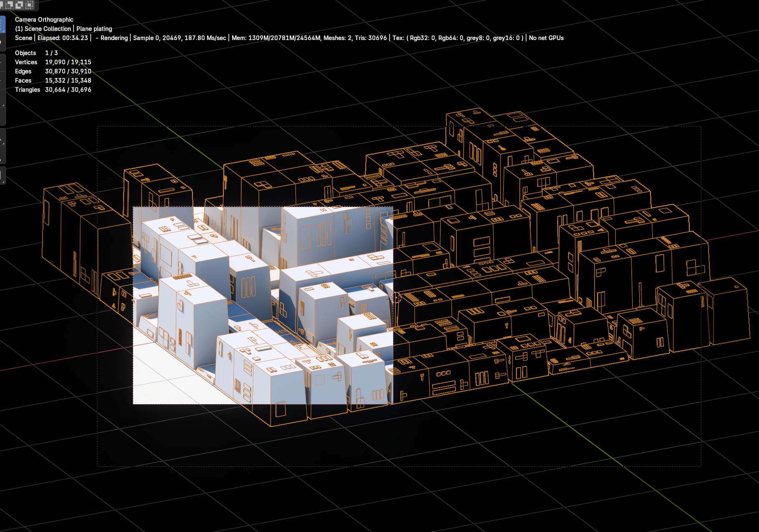Click the red-white 3D cursor in viewport

(x=396, y=298)
